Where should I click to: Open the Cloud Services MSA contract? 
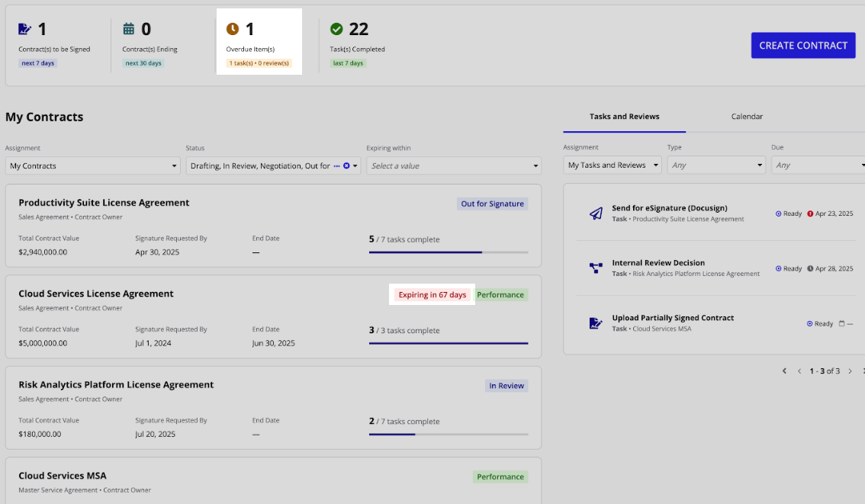[63, 475]
